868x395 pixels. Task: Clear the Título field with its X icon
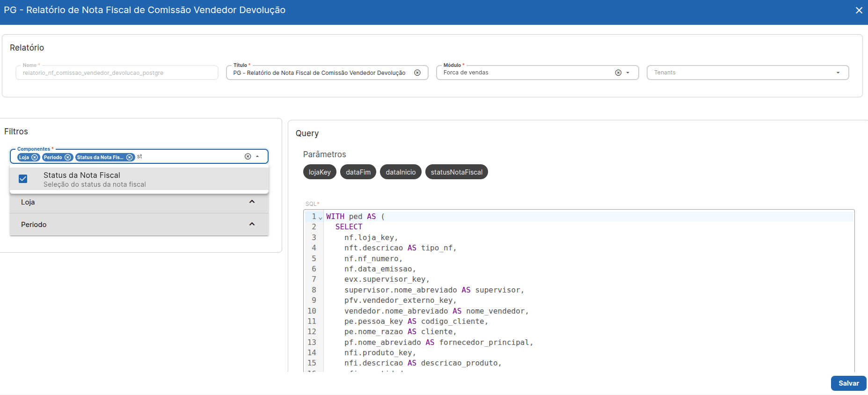tap(417, 73)
